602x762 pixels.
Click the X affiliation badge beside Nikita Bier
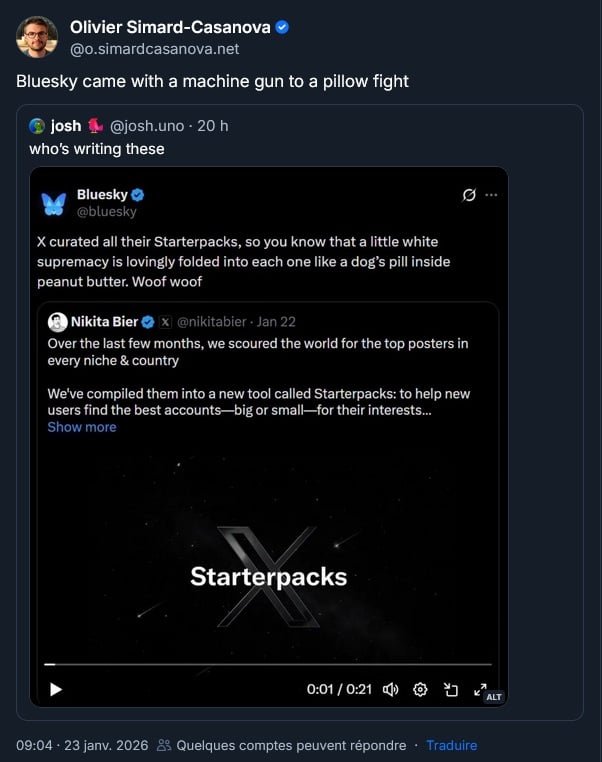(x=166, y=322)
